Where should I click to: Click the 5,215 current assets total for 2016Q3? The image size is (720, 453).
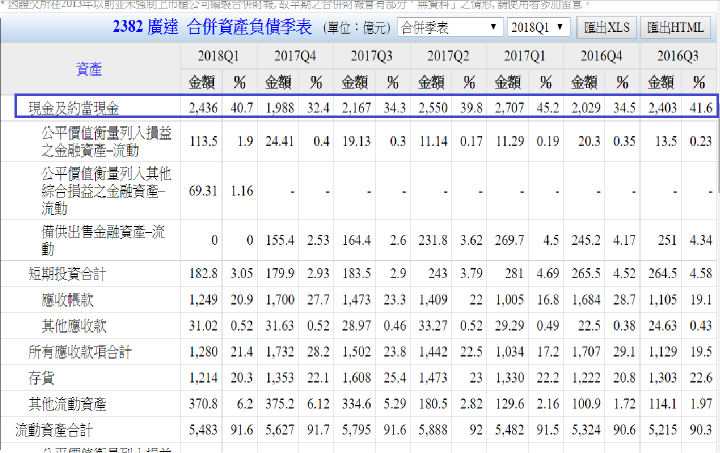(663, 430)
